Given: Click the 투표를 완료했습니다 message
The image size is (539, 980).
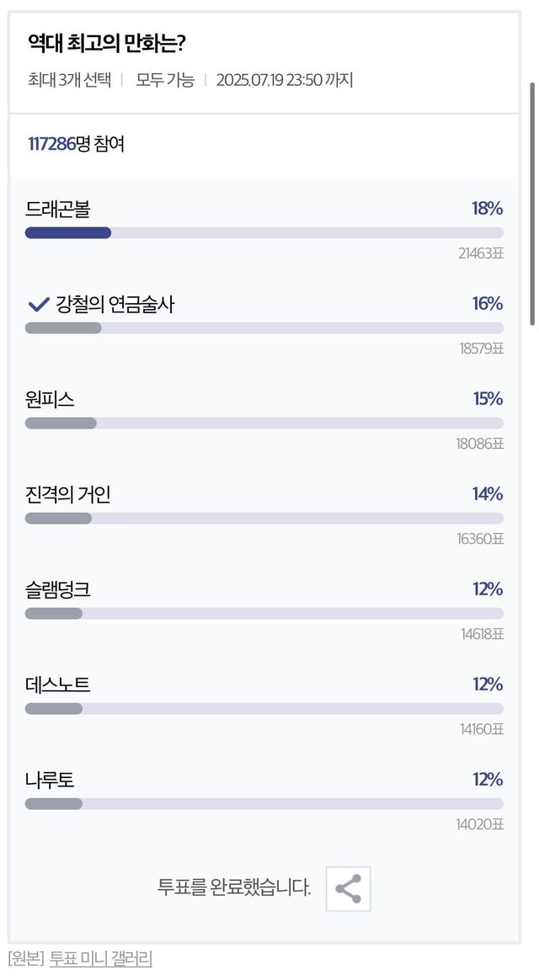Looking at the screenshot, I should tap(234, 887).
